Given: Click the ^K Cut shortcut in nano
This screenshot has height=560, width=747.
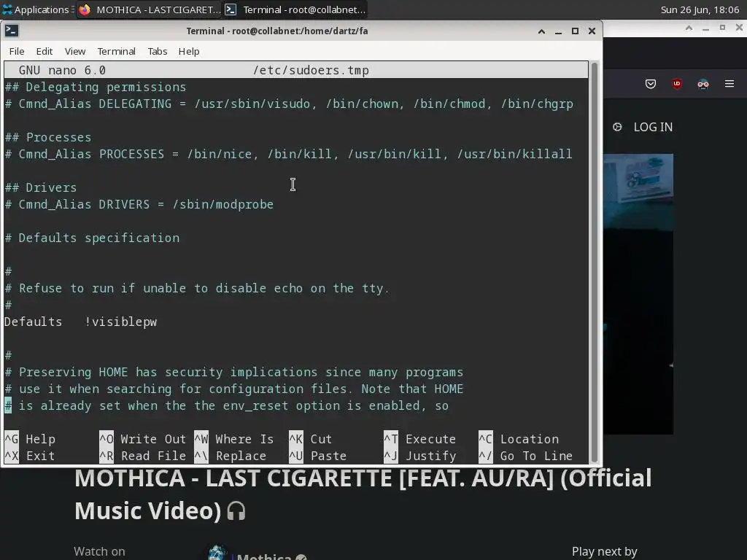Looking at the screenshot, I should 311,439.
